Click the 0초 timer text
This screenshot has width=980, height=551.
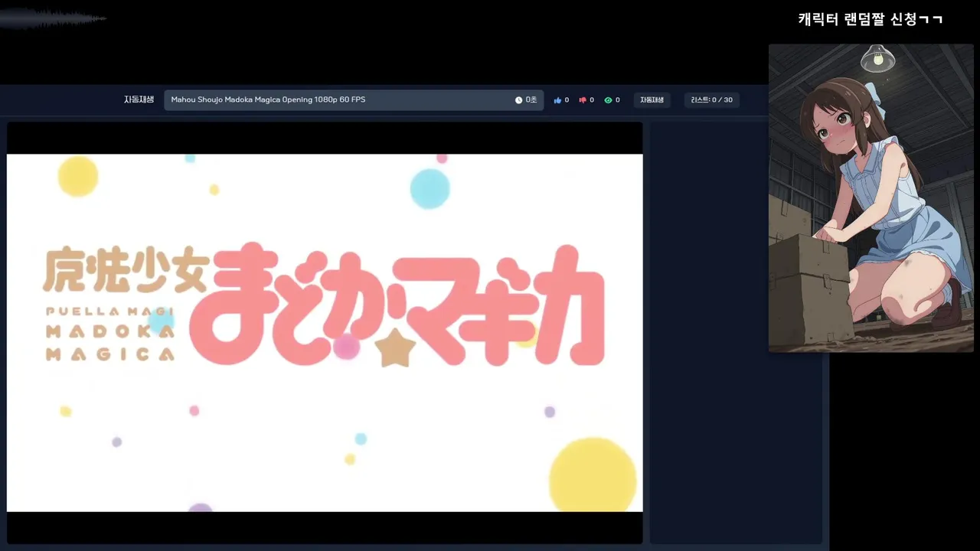tap(531, 100)
